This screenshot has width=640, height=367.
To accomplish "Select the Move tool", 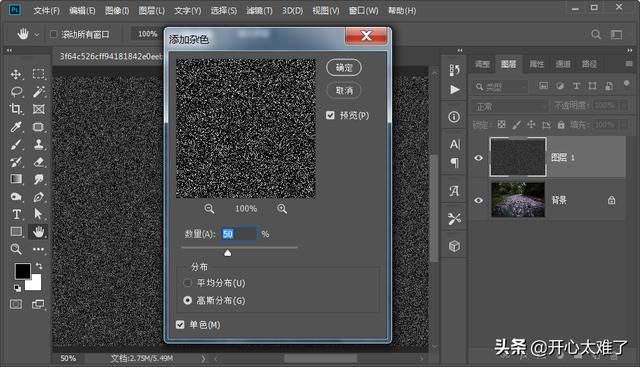I will coord(16,74).
